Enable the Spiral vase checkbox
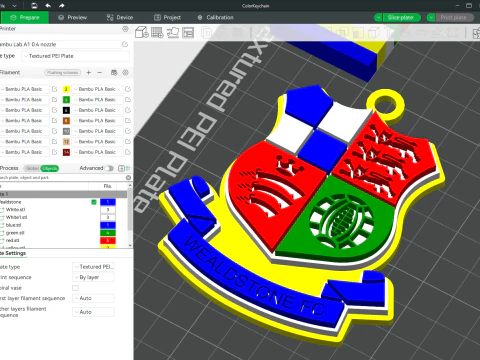Image resolution: width=480 pixels, height=360 pixels. tap(76, 288)
